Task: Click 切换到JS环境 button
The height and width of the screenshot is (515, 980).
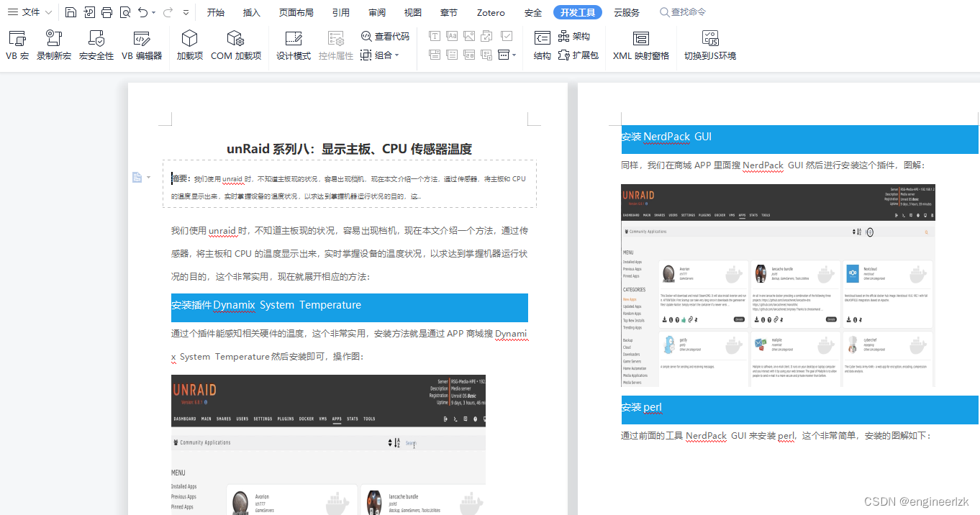Action: tap(710, 45)
